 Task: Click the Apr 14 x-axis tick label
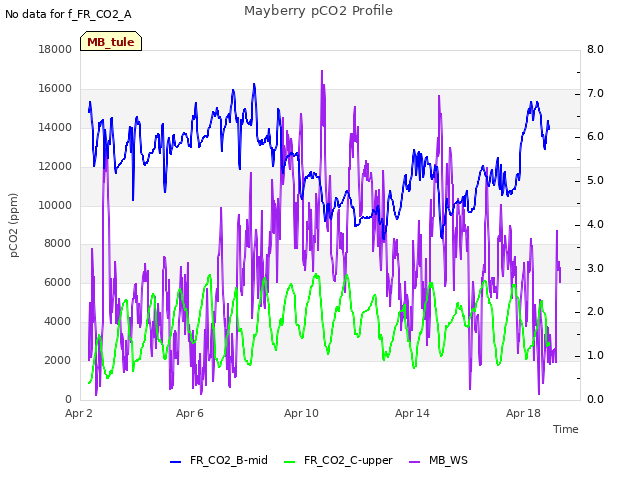pos(412,413)
